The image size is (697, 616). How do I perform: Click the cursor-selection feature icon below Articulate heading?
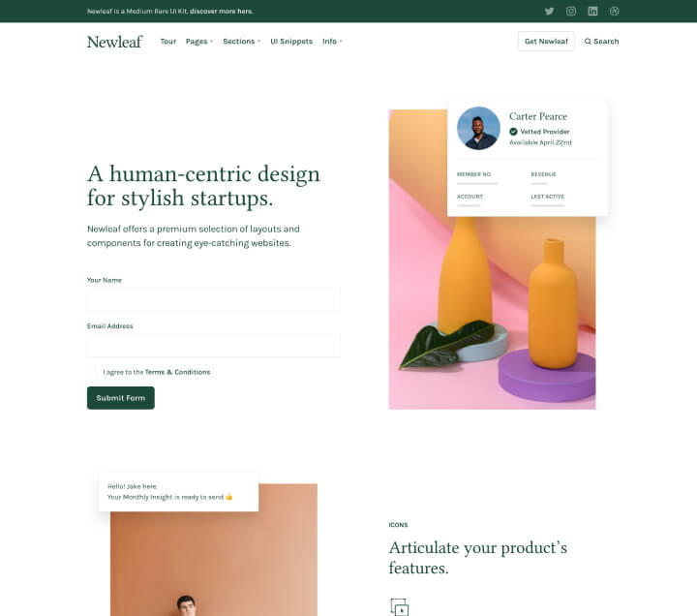(399, 606)
